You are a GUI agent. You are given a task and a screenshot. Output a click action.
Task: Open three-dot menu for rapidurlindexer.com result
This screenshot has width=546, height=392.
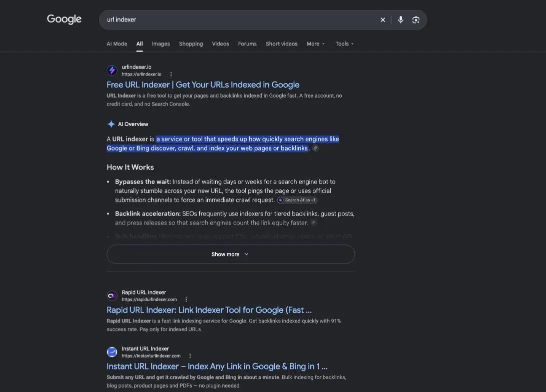pos(186,299)
